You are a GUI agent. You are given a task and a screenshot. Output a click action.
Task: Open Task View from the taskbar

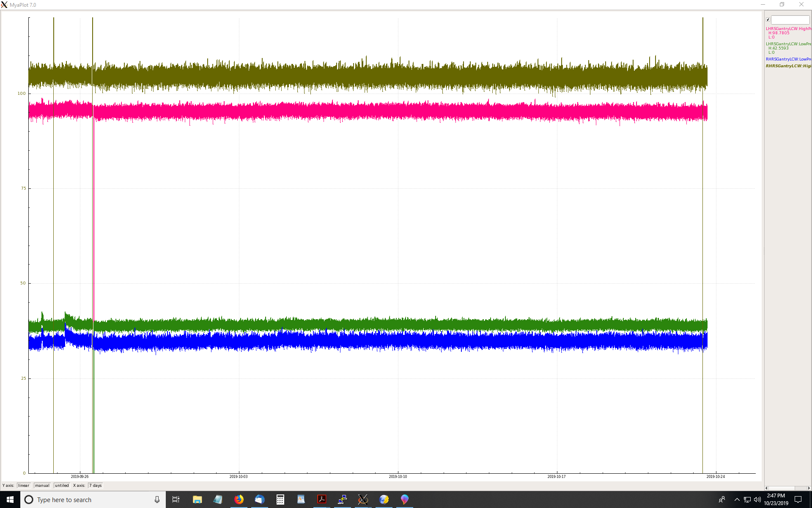[x=176, y=500]
